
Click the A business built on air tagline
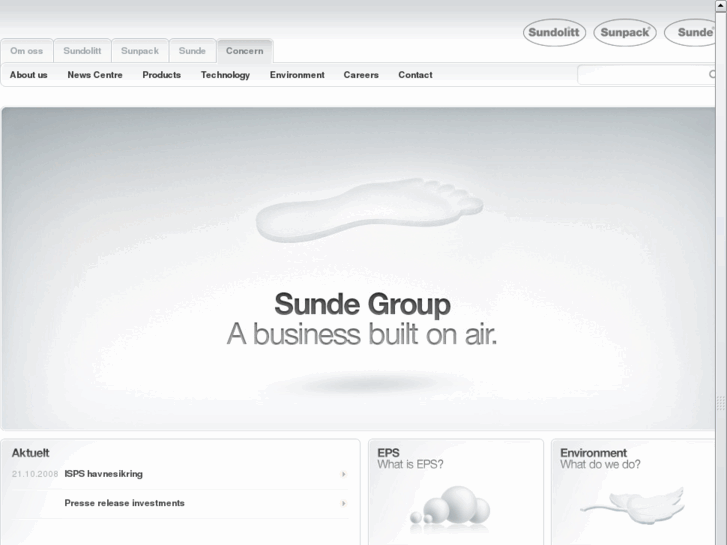pyautogui.click(x=362, y=334)
